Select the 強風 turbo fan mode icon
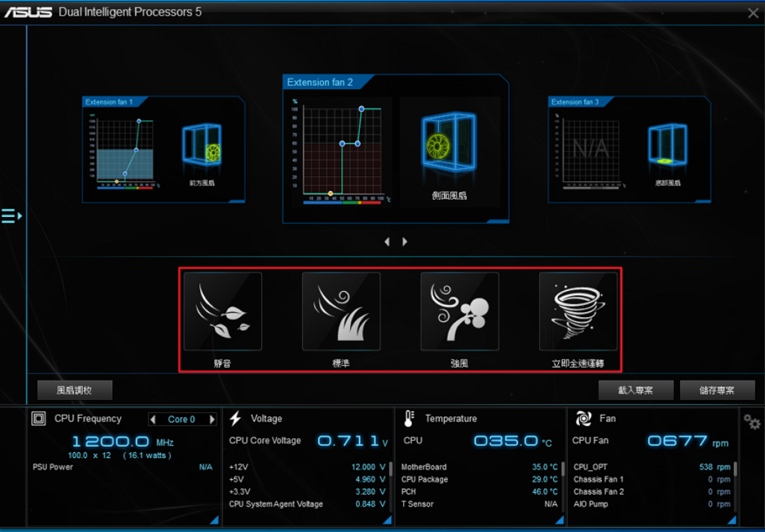 click(x=460, y=311)
